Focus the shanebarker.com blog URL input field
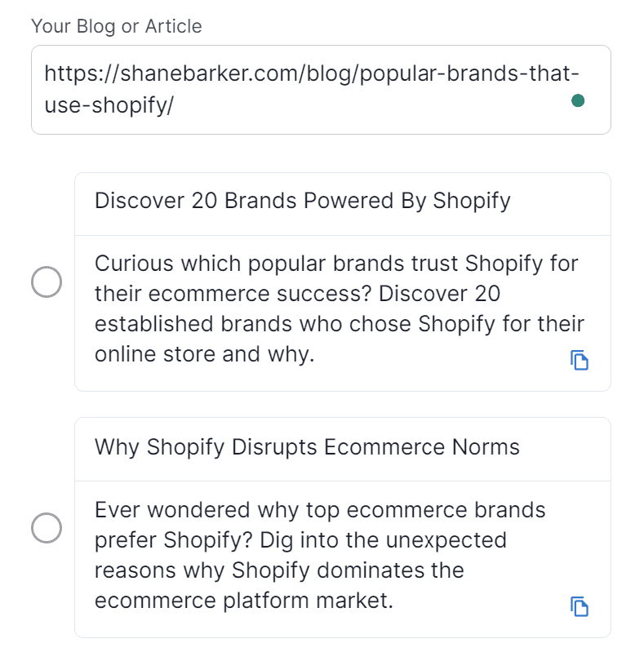 coord(321,90)
